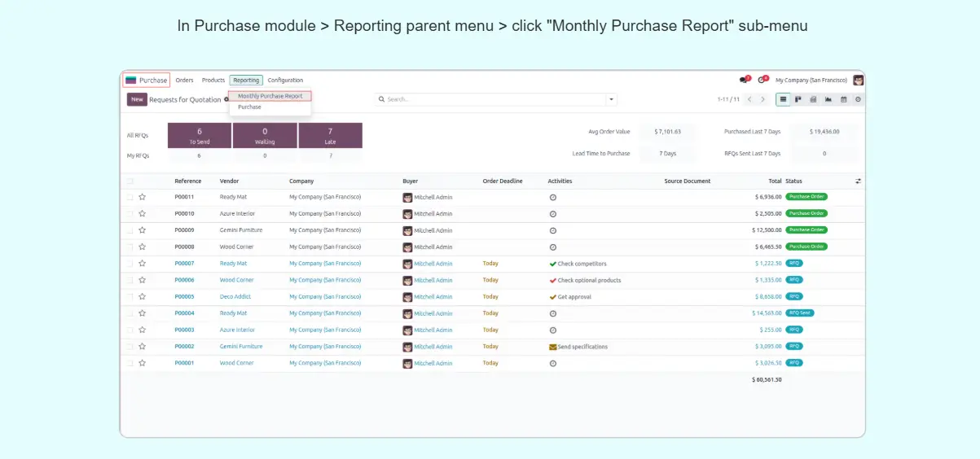Switch to Kanban view

[798, 99]
